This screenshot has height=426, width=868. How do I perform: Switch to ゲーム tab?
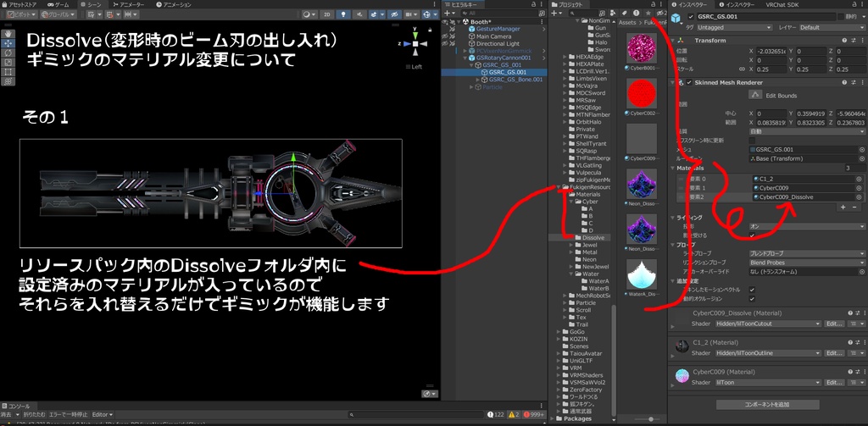tap(58, 4)
